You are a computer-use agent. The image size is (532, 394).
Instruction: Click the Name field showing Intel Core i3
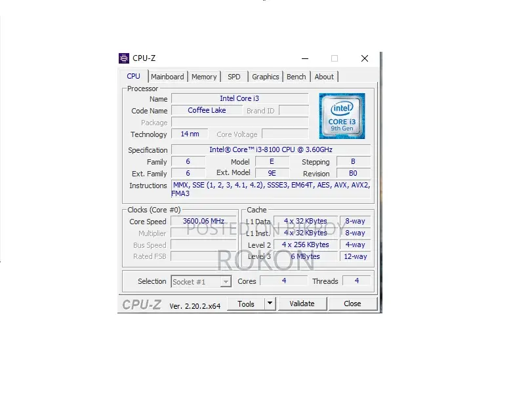pos(240,98)
